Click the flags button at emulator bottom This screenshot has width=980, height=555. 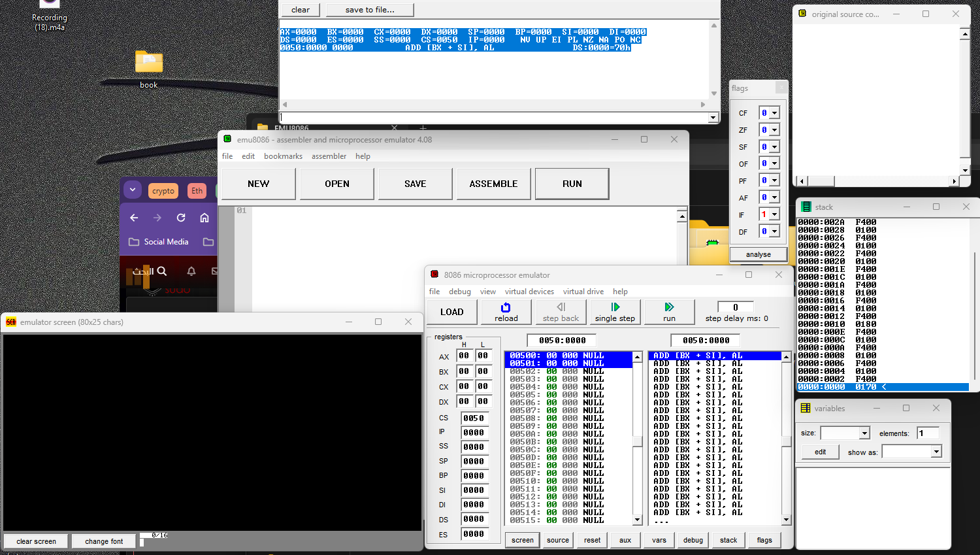tap(764, 540)
